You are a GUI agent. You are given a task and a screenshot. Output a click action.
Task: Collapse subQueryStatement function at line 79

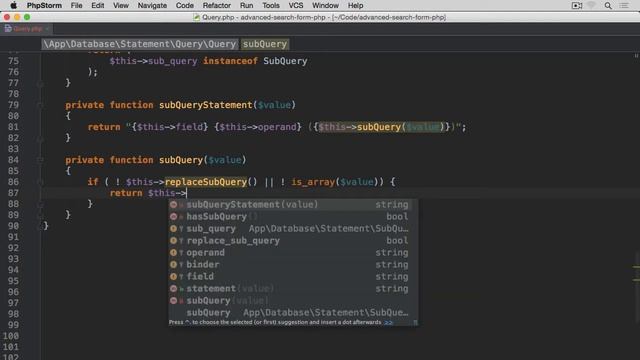tap(40, 105)
